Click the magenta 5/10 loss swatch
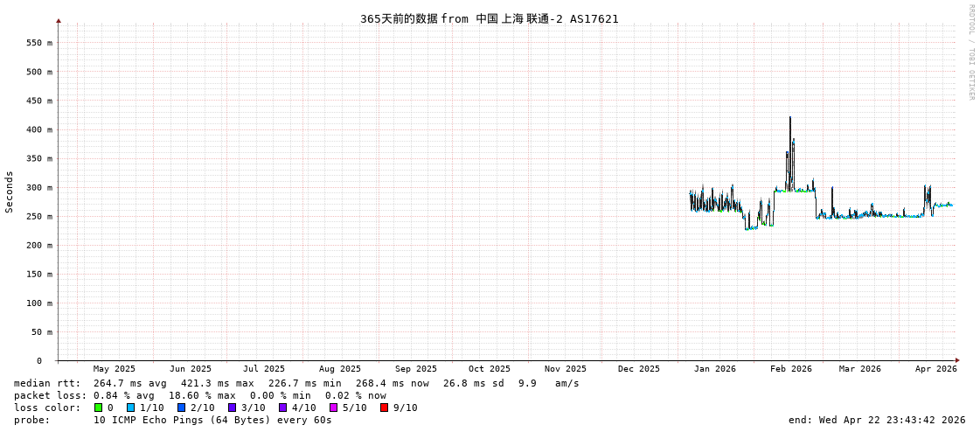980x432 pixels. [333, 408]
